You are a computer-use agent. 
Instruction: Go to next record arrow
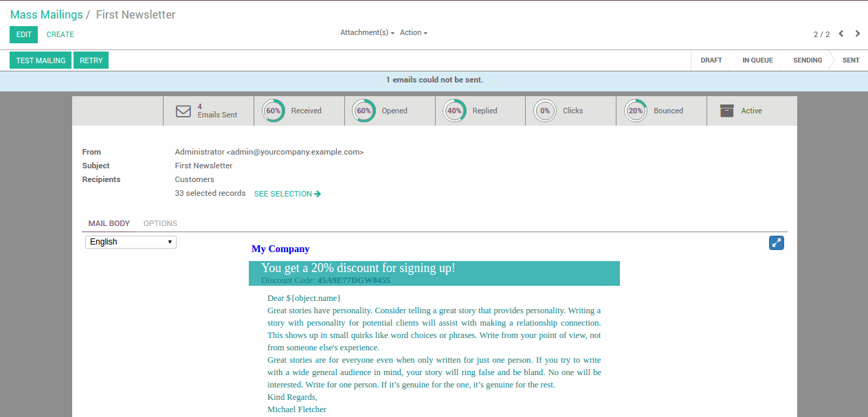[858, 34]
